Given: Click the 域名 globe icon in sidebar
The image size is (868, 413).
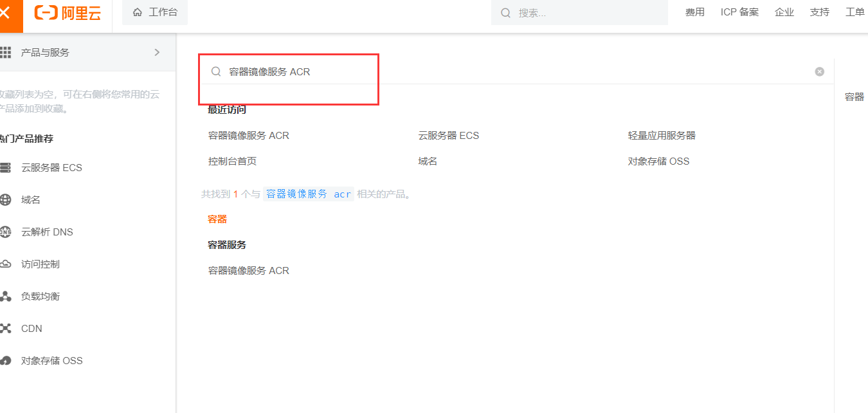Looking at the screenshot, I should (x=5, y=200).
